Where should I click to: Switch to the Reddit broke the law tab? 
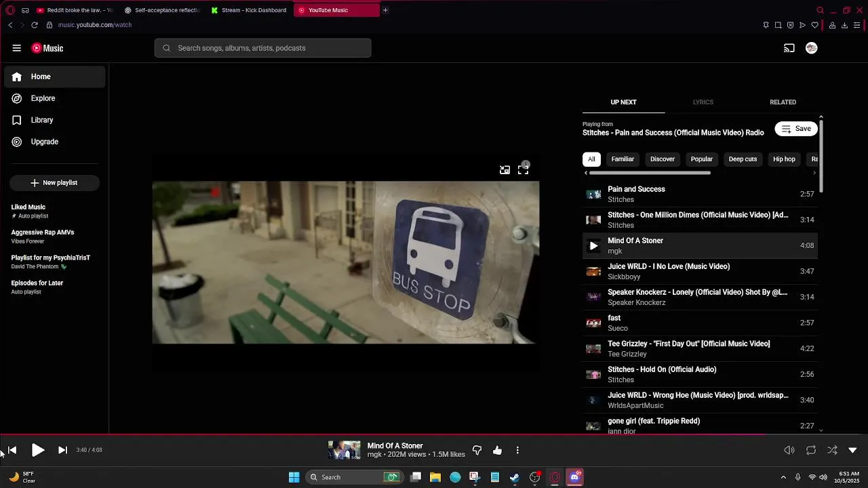pos(75,10)
